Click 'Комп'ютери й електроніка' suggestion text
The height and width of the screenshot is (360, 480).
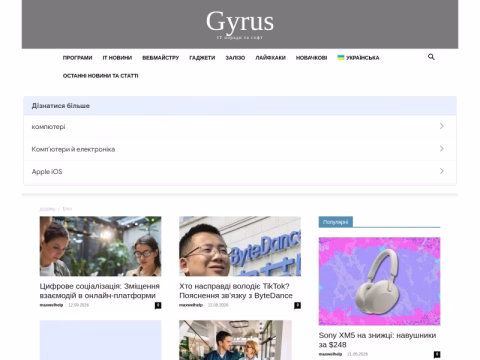[73, 149]
